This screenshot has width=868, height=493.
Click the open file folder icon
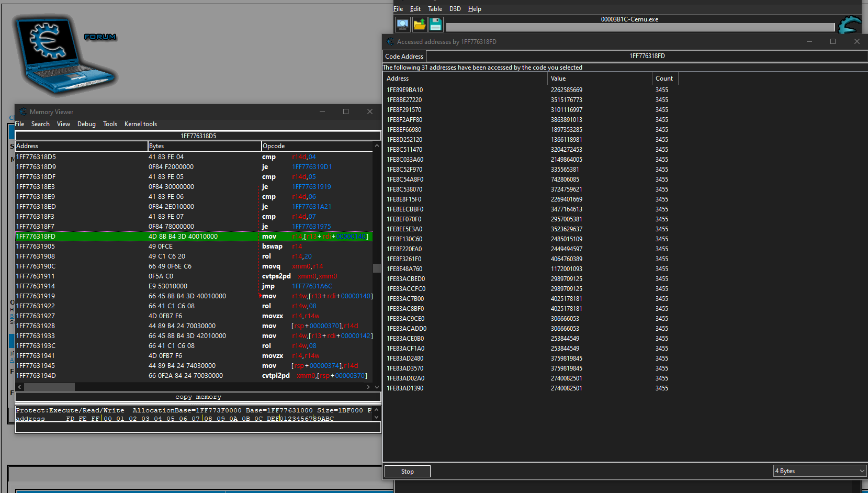[419, 24]
